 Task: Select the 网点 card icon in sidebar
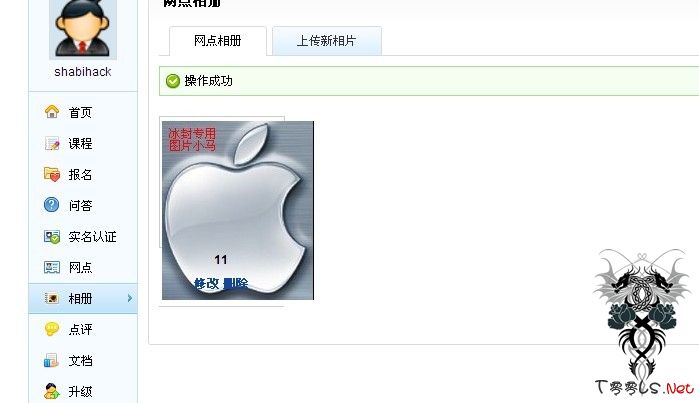[52, 267]
